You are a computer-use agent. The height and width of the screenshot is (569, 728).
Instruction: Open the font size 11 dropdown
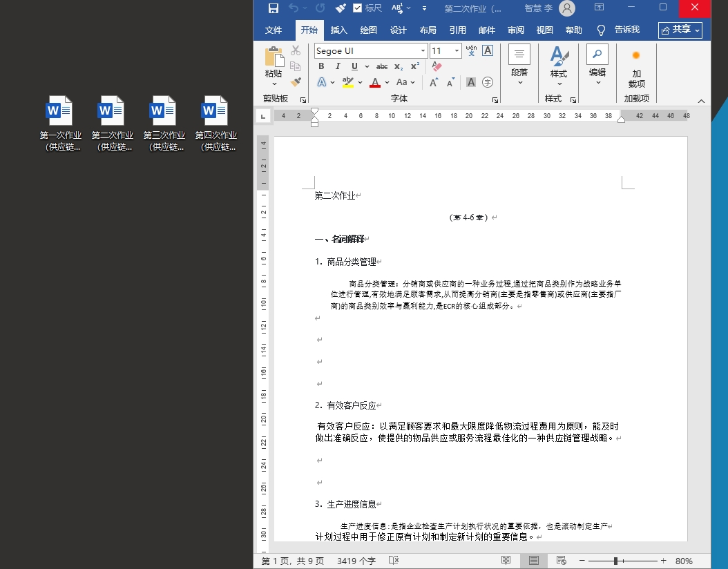457,50
